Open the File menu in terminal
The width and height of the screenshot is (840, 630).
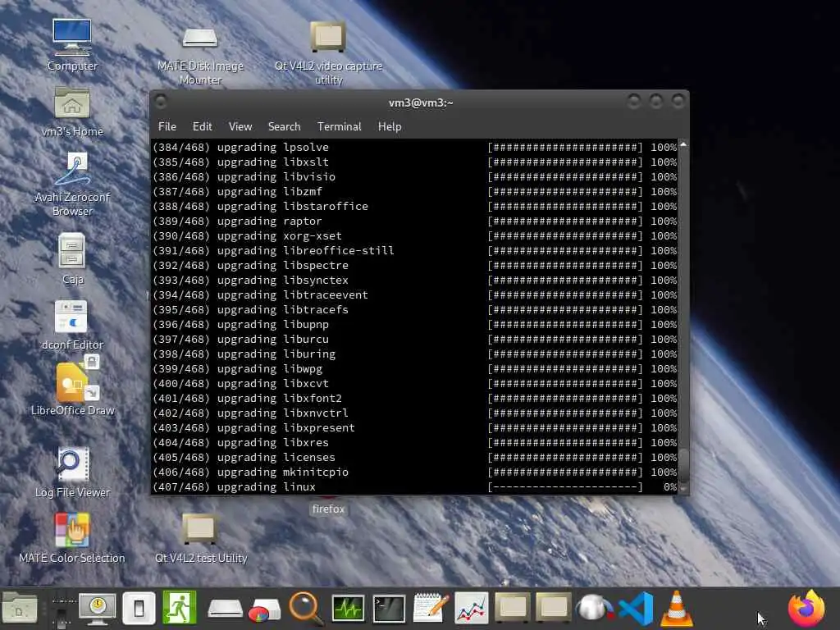[167, 126]
